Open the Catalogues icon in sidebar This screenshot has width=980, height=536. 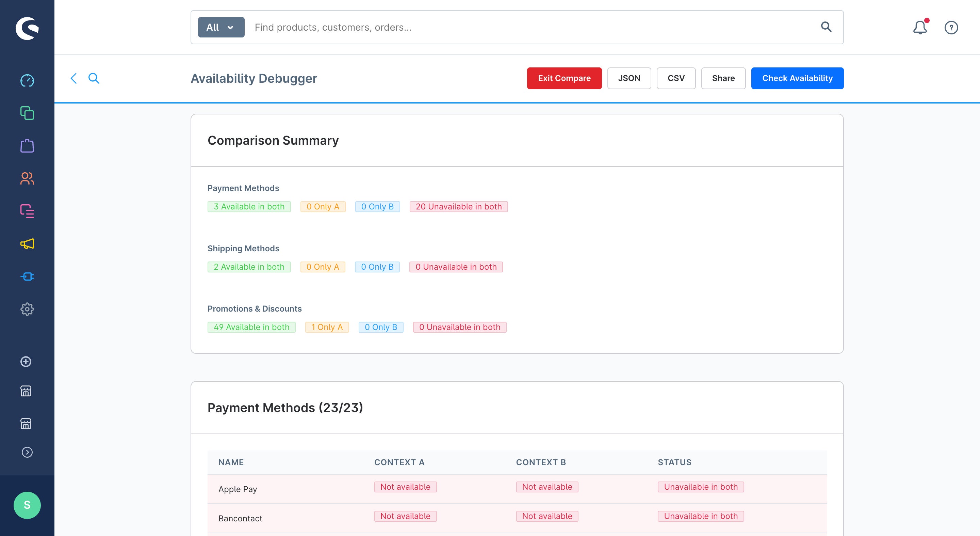click(27, 113)
